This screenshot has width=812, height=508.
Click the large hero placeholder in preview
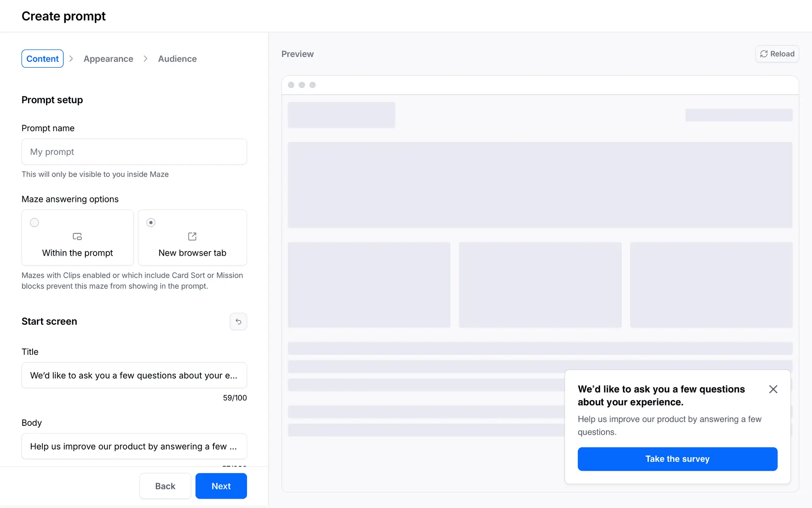(x=540, y=185)
